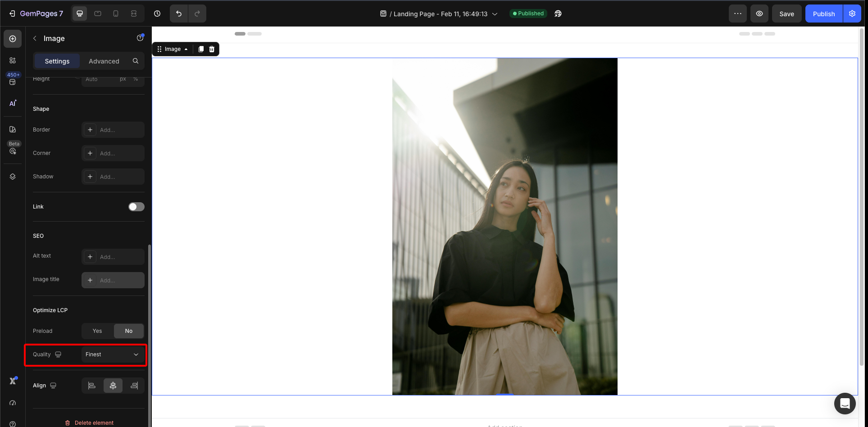This screenshot has width=868, height=427.
Task: Set Preload to Yes
Action: tap(97, 331)
